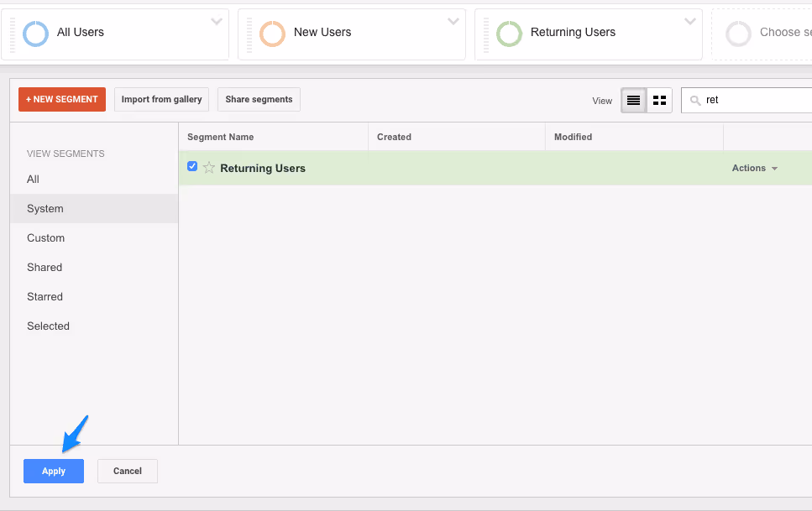Create a new segment with NEW SEGMENT

point(61,98)
